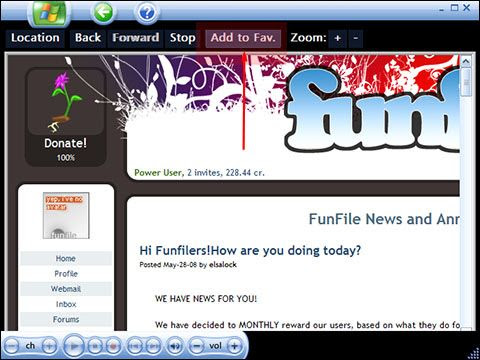480x360 pixels.
Task: Skip forward with the next track button
Action: coord(153,346)
